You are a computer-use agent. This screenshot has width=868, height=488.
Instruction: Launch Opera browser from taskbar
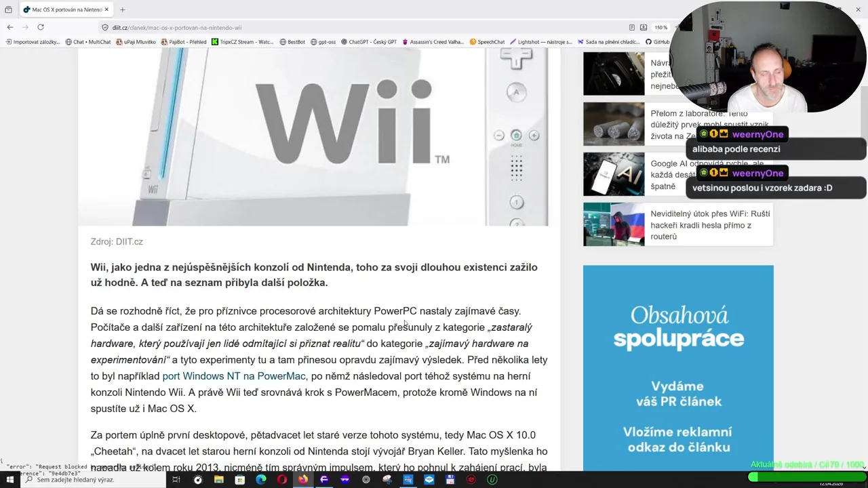pyautogui.click(x=281, y=480)
